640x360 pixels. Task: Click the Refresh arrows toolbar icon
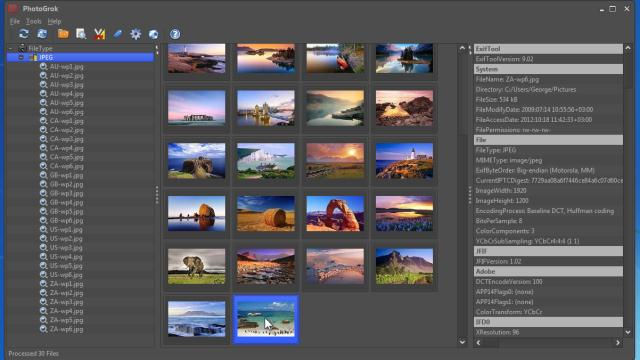click(24, 34)
